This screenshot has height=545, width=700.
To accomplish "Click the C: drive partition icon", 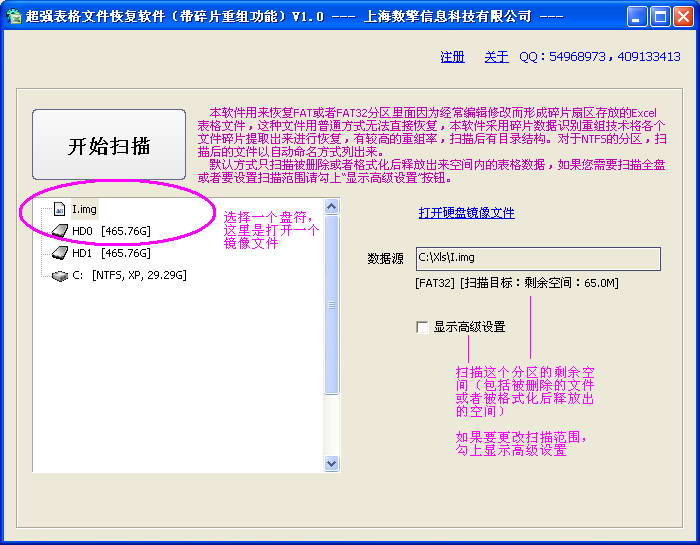I will (60, 275).
